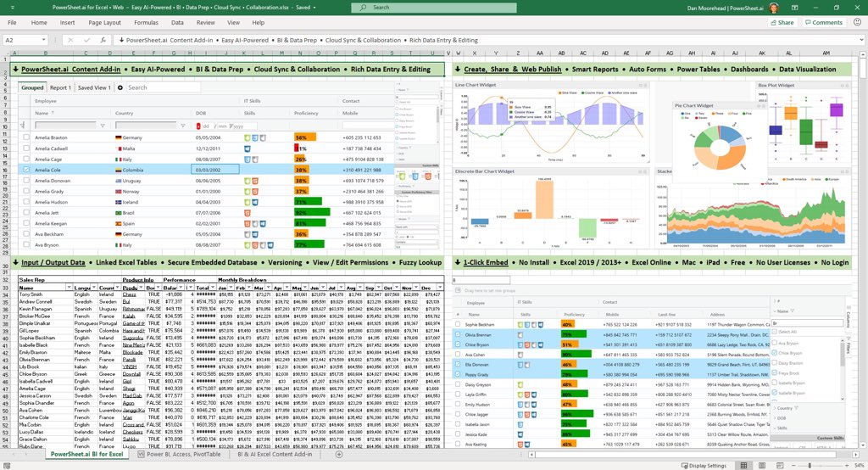Click zoom out minus icon
Viewport: 868px width, 470px height.
point(793,466)
